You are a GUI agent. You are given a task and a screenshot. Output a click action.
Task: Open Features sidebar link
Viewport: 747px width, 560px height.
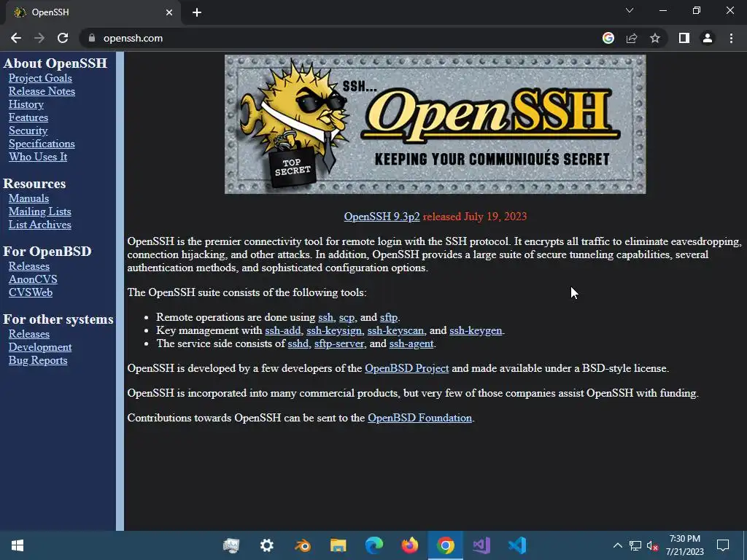(28, 117)
